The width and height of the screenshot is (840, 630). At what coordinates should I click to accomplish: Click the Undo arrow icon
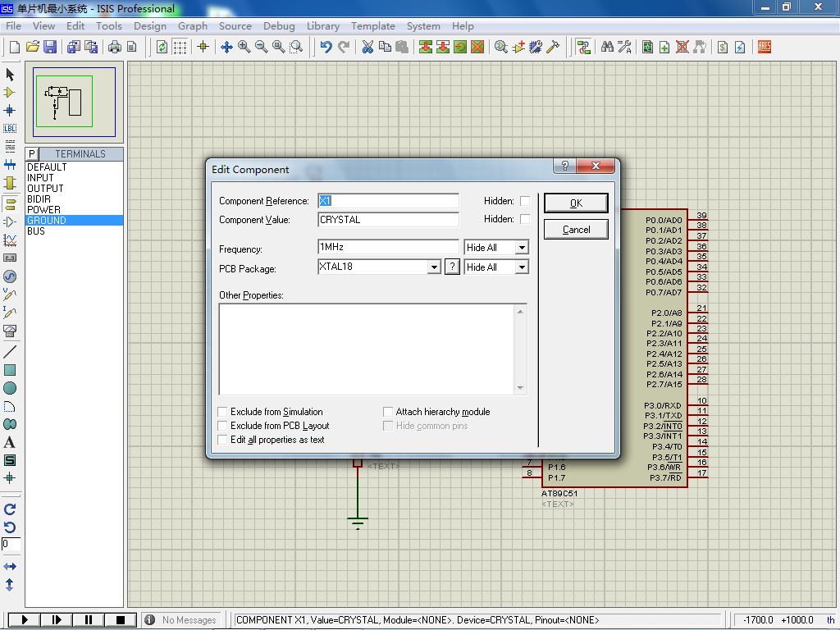click(x=326, y=48)
